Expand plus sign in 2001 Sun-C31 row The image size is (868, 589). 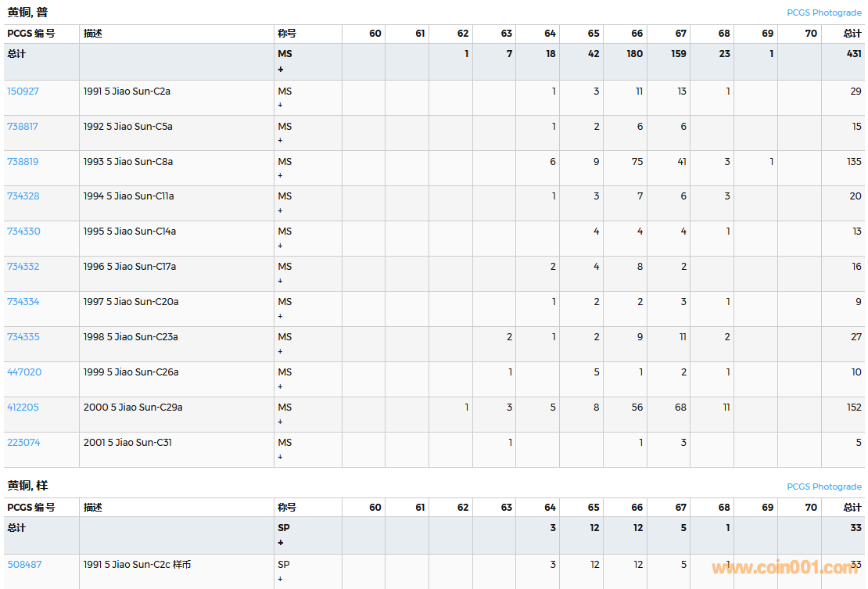click(281, 457)
